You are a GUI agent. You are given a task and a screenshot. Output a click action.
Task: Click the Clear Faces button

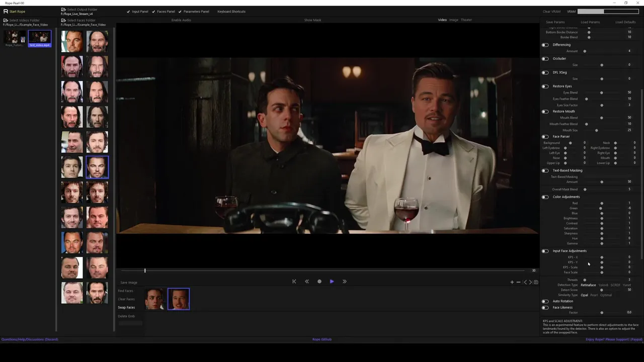pyautogui.click(x=126, y=299)
